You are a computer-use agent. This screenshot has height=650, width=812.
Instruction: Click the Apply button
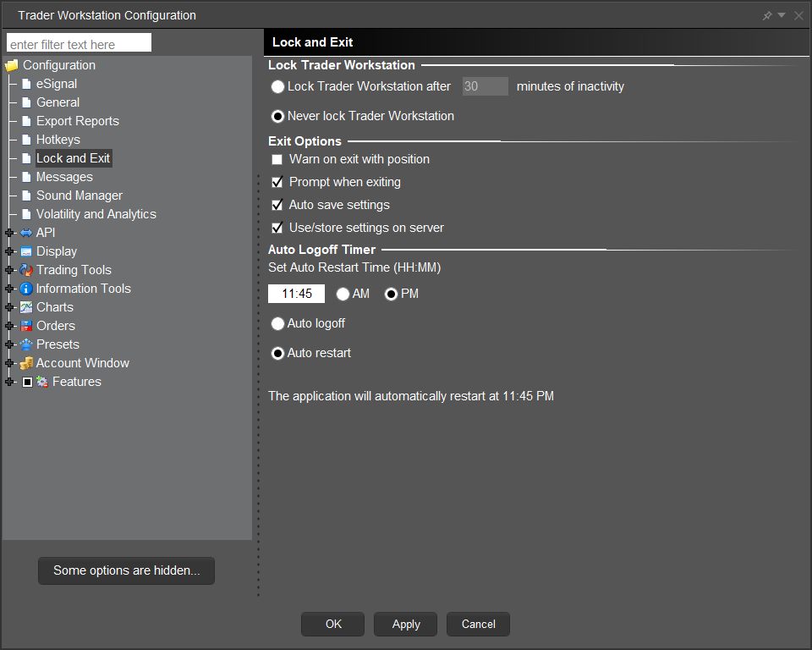(x=405, y=624)
